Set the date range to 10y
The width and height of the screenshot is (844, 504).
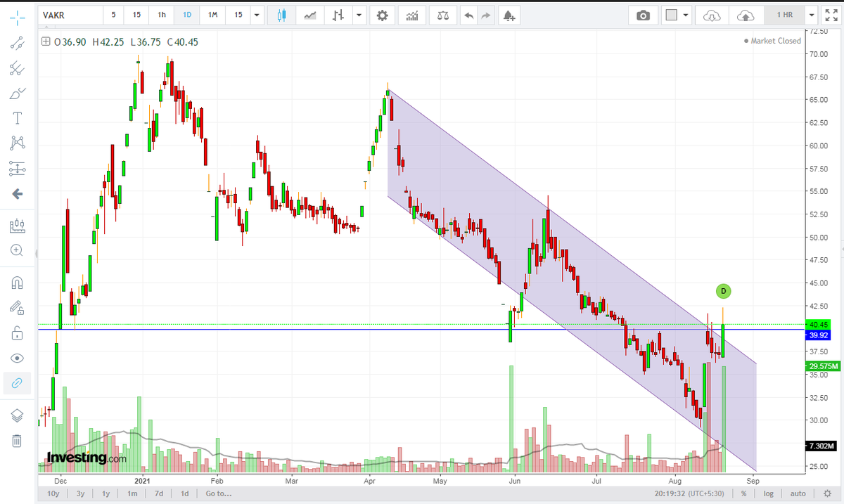pyautogui.click(x=53, y=493)
